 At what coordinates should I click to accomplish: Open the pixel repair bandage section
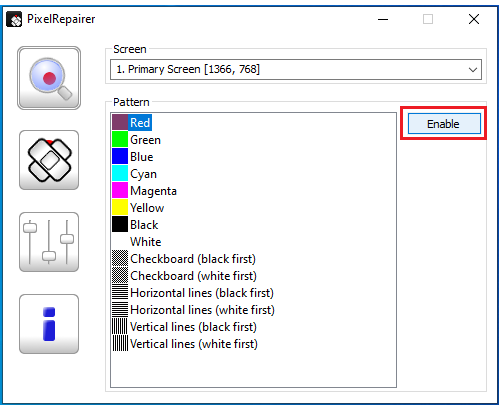49,160
